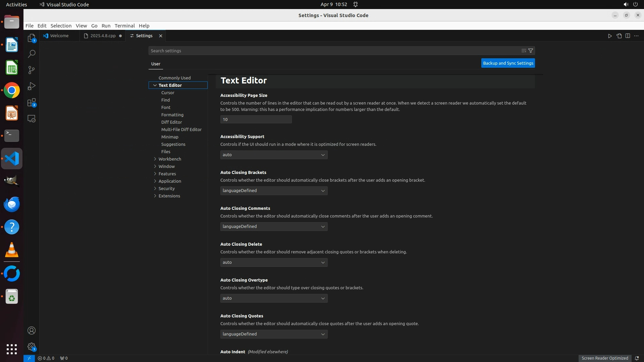Open the Explorer view in activity bar
This screenshot has height=362, width=644.
click(31, 38)
